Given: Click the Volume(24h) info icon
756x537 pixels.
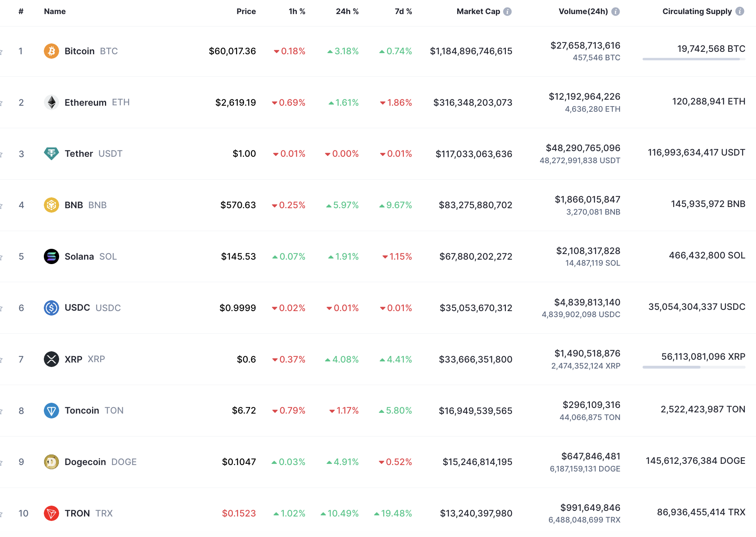Looking at the screenshot, I should point(615,12).
